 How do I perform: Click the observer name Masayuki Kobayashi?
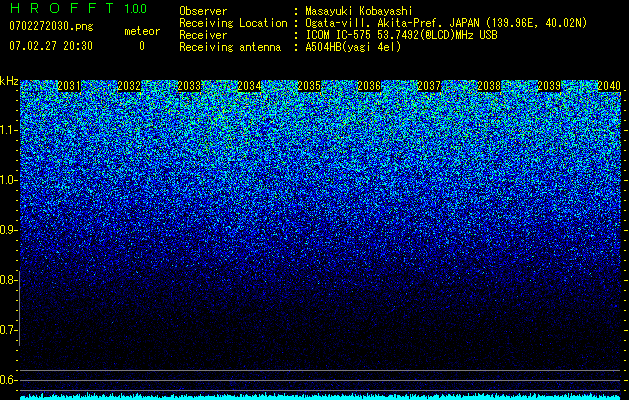[x=359, y=11]
